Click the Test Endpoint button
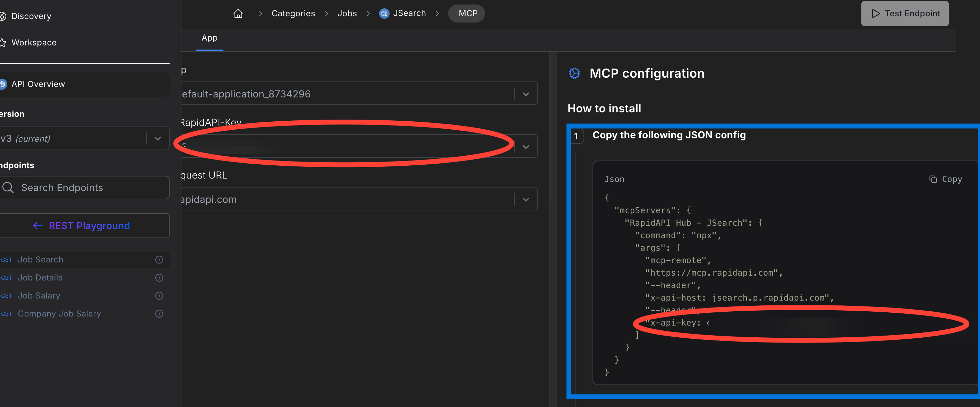This screenshot has height=407, width=980. (x=904, y=14)
